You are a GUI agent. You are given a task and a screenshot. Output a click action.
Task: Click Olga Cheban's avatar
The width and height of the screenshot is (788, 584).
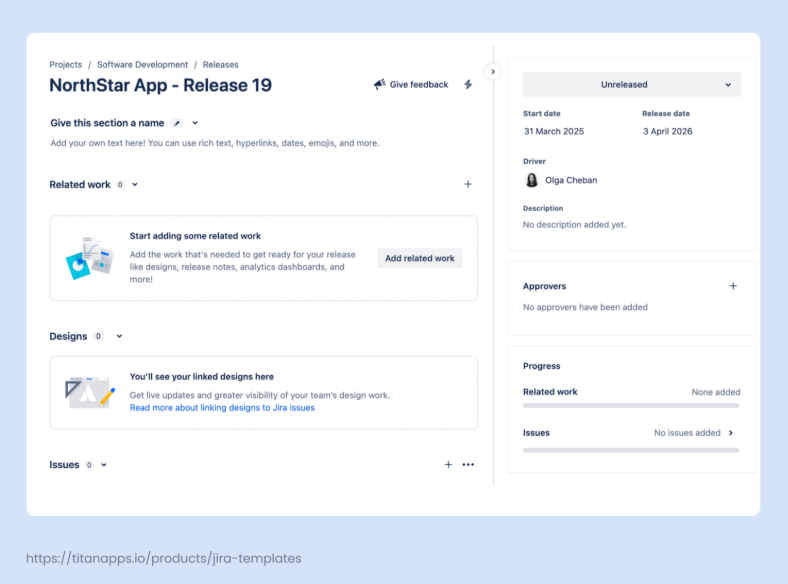531,180
